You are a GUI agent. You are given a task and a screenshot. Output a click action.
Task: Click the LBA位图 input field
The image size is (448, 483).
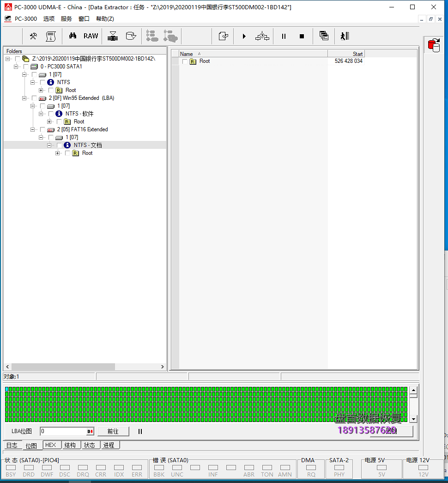(x=63, y=431)
